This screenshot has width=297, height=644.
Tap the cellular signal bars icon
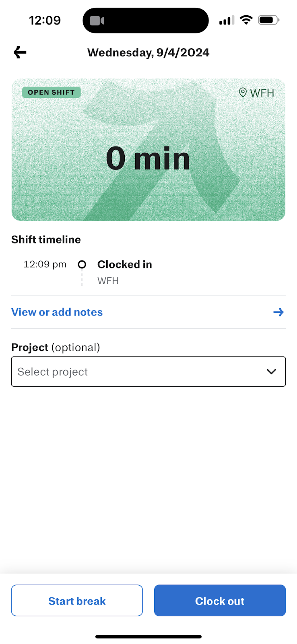[227, 20]
